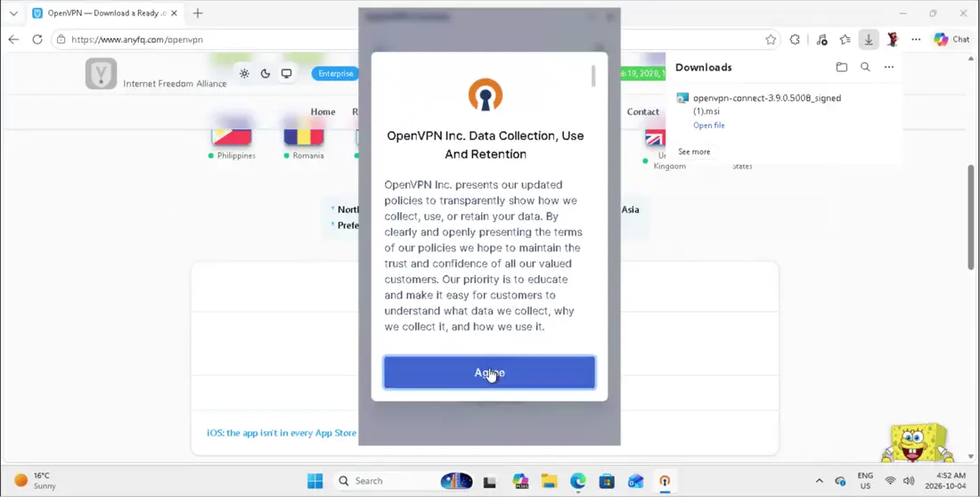Select the Romania server flag
Image resolution: width=980 pixels, height=497 pixels.
[304, 136]
